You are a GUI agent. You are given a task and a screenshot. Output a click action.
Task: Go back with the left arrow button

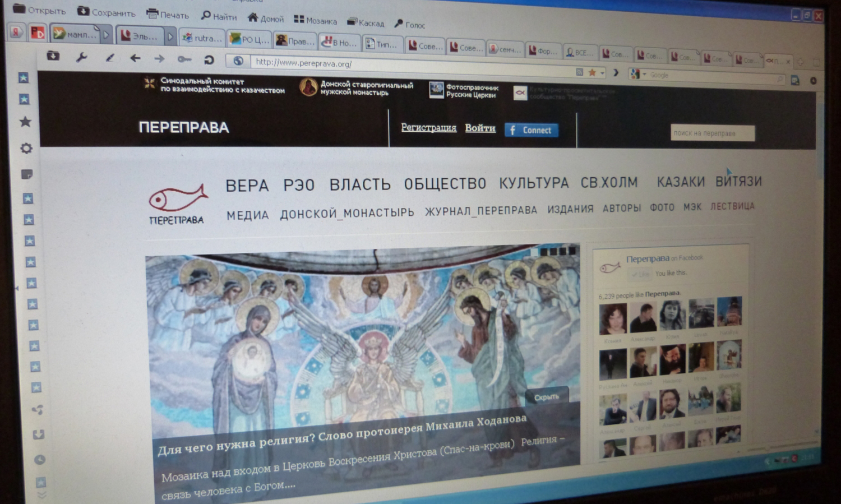pyautogui.click(x=135, y=58)
